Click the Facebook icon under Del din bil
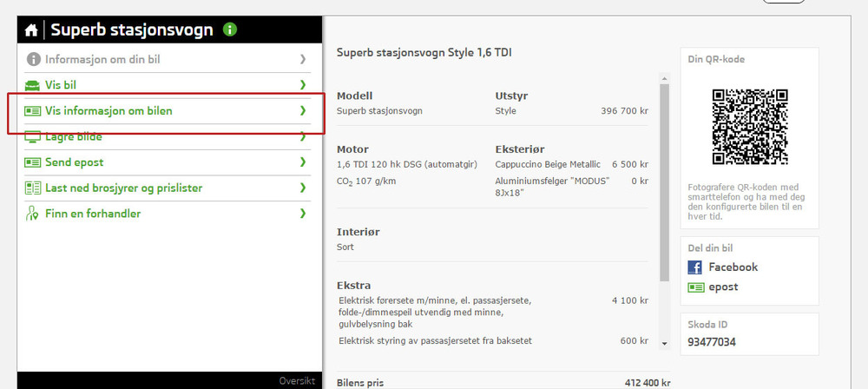The width and height of the screenshot is (868, 389). point(694,267)
